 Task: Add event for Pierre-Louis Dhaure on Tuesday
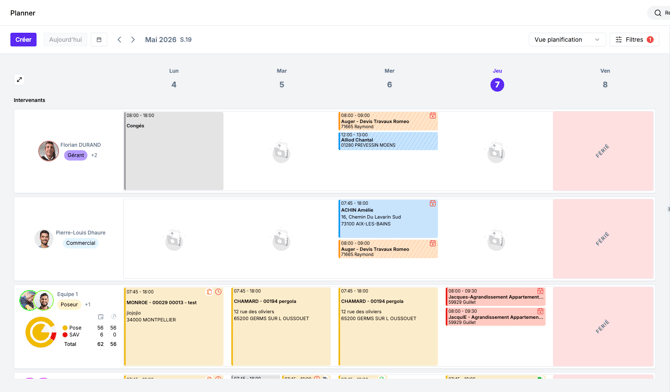click(x=282, y=240)
